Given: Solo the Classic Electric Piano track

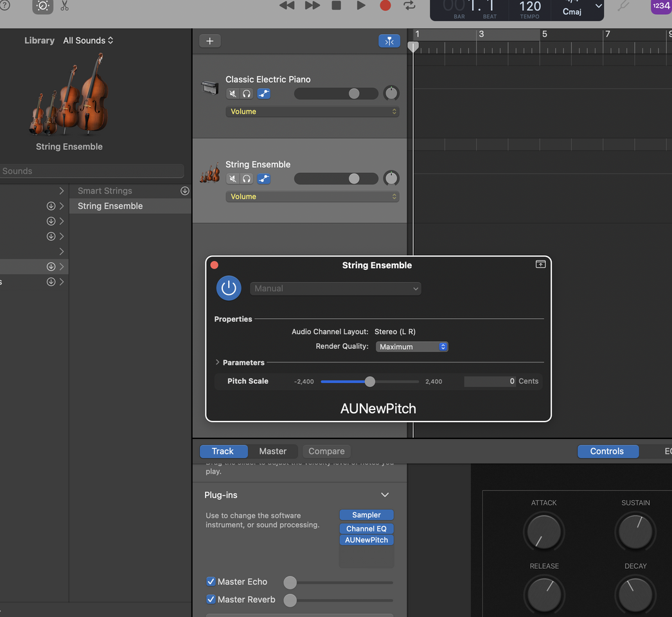Looking at the screenshot, I should [247, 93].
